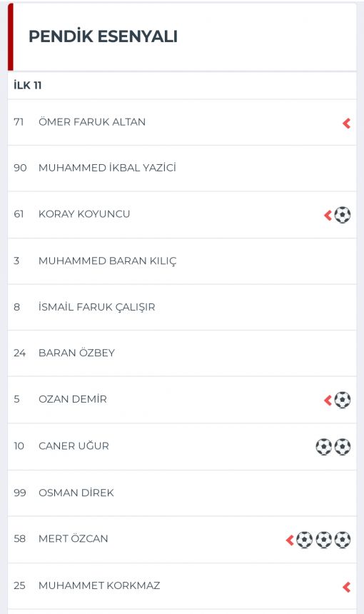Click the last goal ball of Caner Uğur
The width and height of the screenshot is (364, 614).
click(x=343, y=446)
